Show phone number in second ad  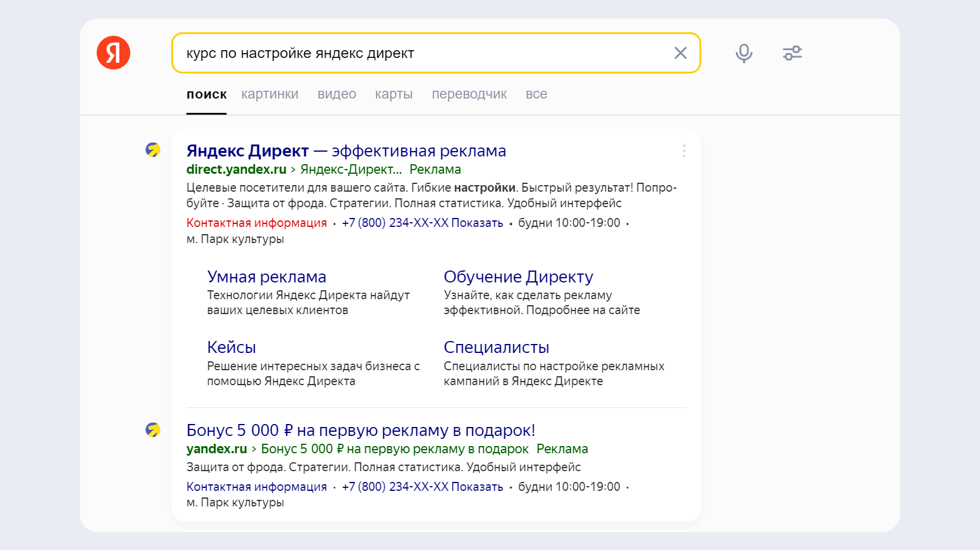coord(423,487)
